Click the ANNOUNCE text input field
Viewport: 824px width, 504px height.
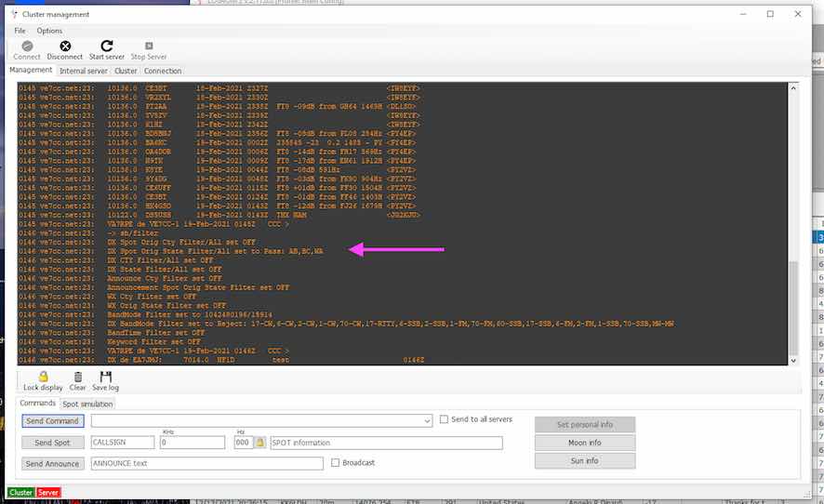coord(207,463)
